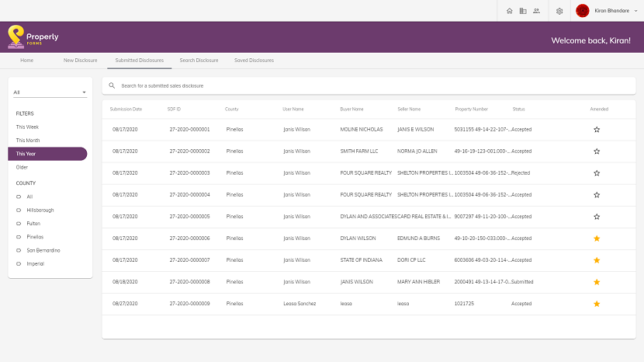Toggle amended star for Leasa Sanchez row
Image resolution: width=644 pixels, height=362 pixels.
(597, 304)
